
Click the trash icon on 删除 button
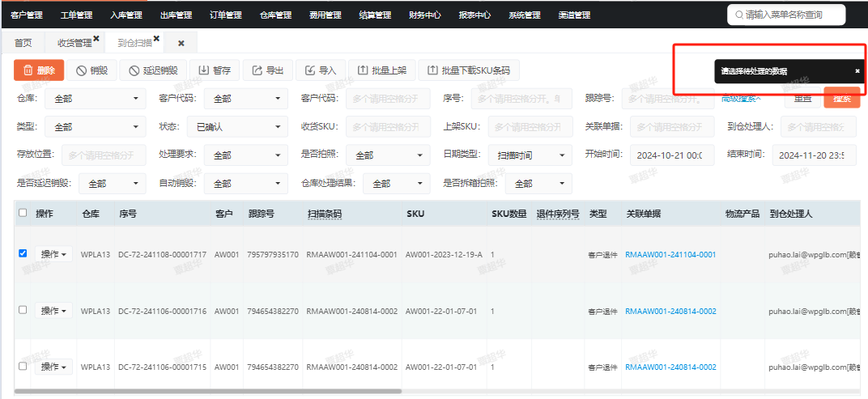[x=28, y=70]
